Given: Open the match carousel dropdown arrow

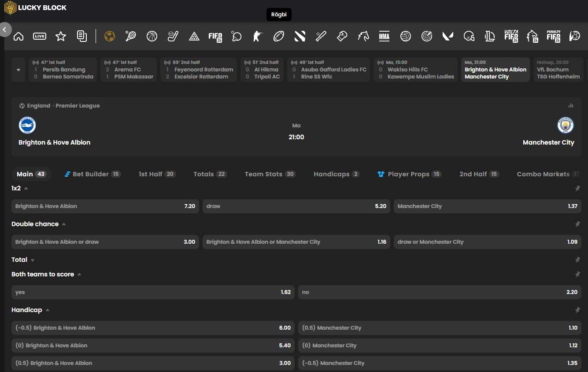Looking at the screenshot, I should tap(18, 70).
